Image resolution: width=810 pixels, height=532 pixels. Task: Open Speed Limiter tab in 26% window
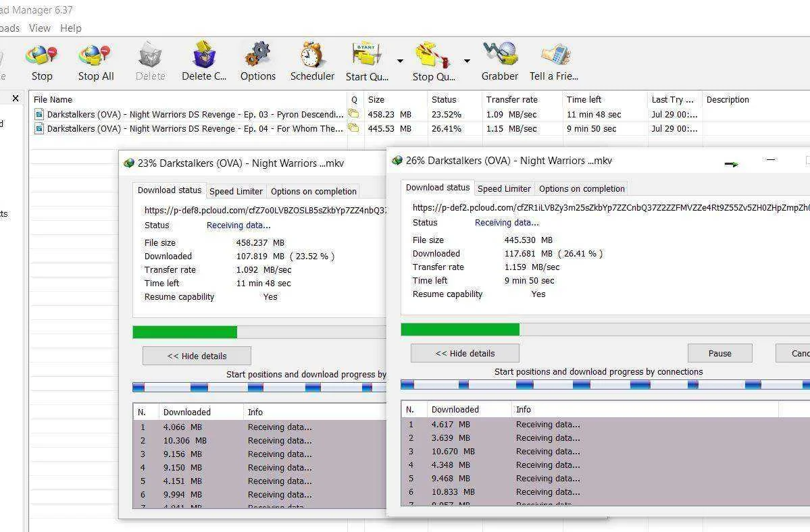504,189
